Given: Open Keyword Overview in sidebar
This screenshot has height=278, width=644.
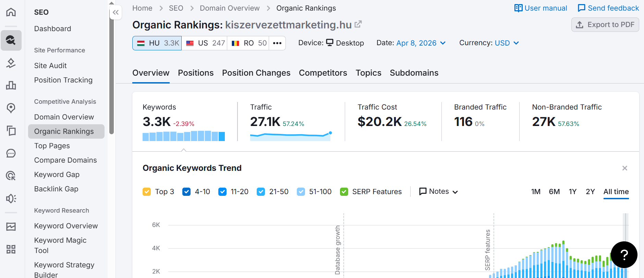Looking at the screenshot, I should 66,226.
